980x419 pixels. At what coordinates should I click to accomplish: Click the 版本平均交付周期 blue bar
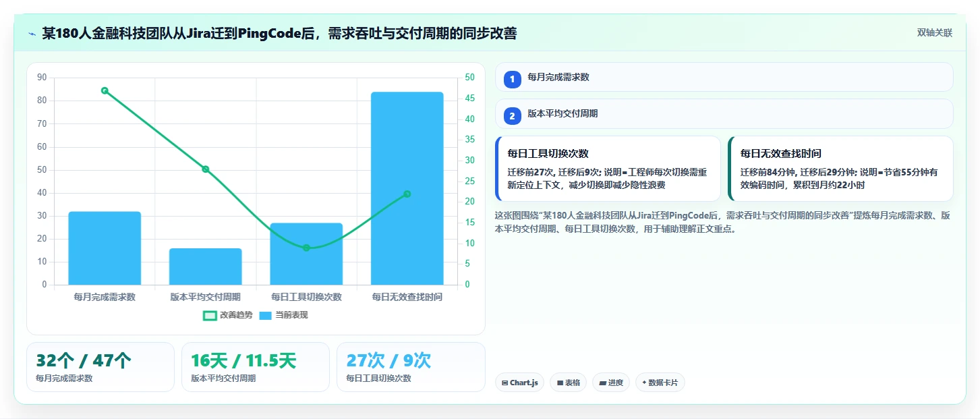(206, 267)
